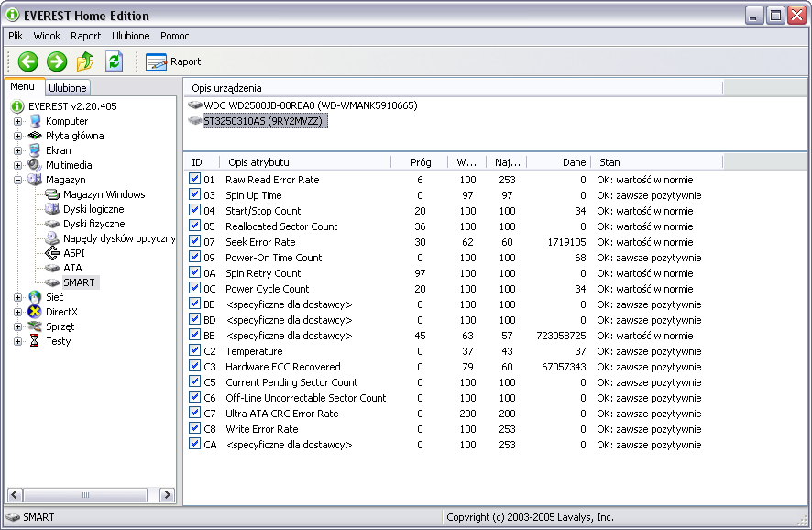Image resolution: width=812 pixels, height=530 pixels.
Task: Expand the Sprzęt tree node
Action: coord(17,326)
